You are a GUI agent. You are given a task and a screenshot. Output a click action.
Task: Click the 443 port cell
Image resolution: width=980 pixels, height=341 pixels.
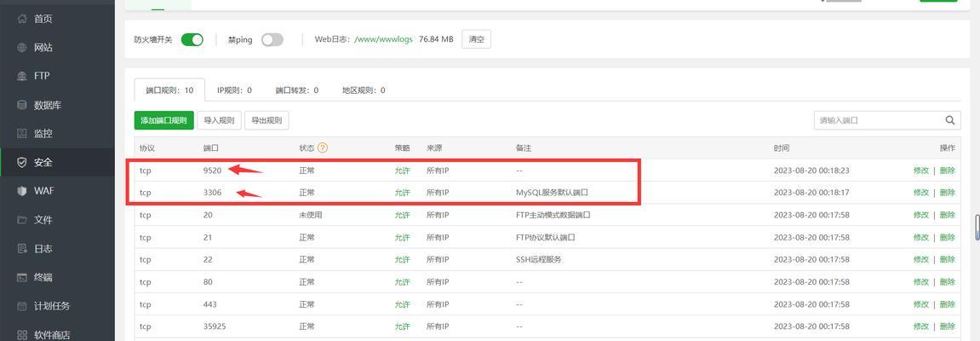coord(210,304)
